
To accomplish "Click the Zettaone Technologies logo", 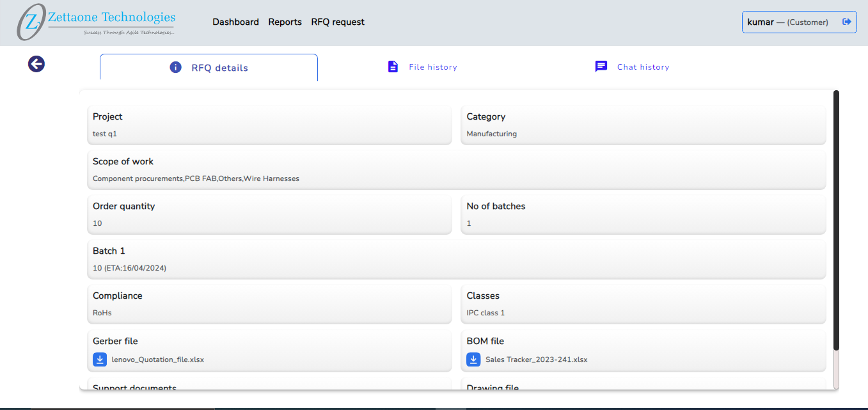I will pyautogui.click(x=96, y=22).
